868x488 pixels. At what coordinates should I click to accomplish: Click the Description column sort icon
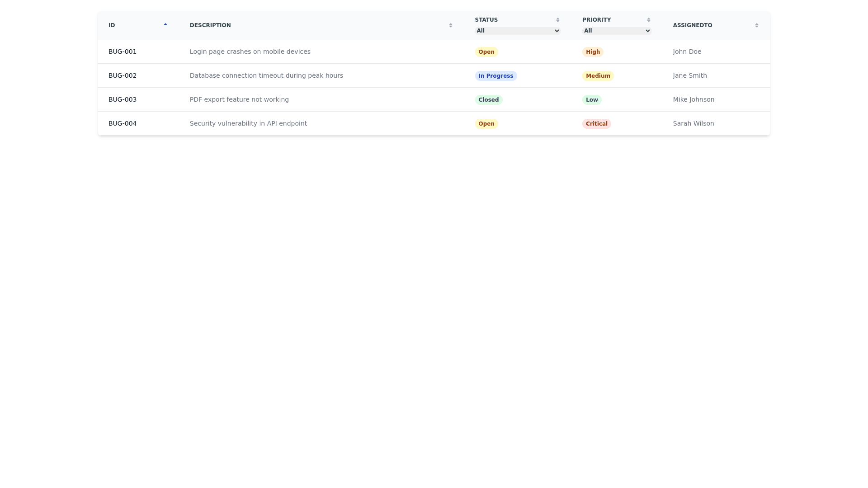click(451, 25)
